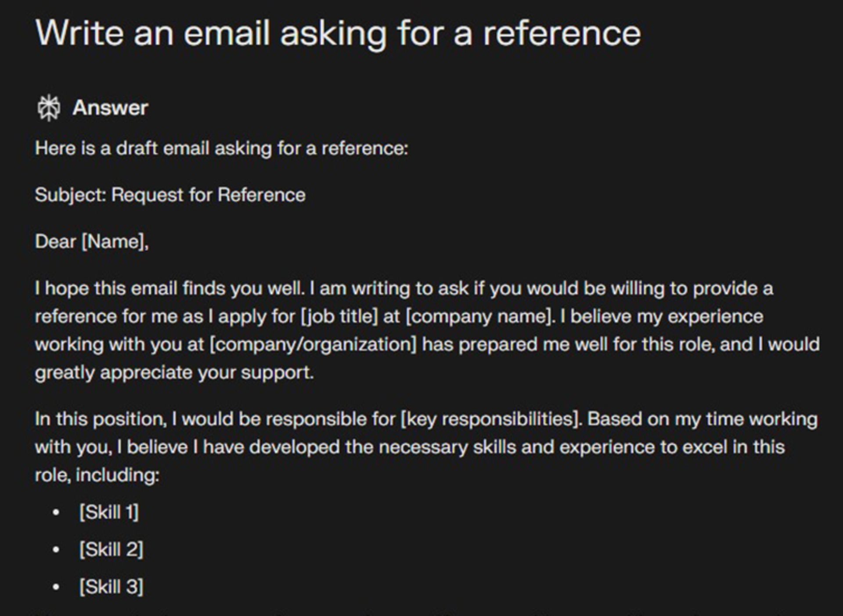This screenshot has width=843, height=616.
Task: Click the "Answer" section heading
Action: pyautogui.click(x=110, y=108)
